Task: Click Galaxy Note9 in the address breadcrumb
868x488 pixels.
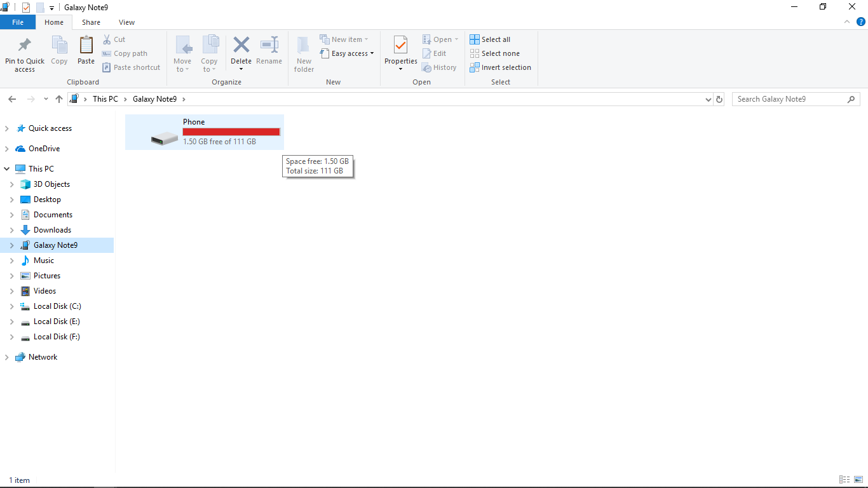Action: 154,99
